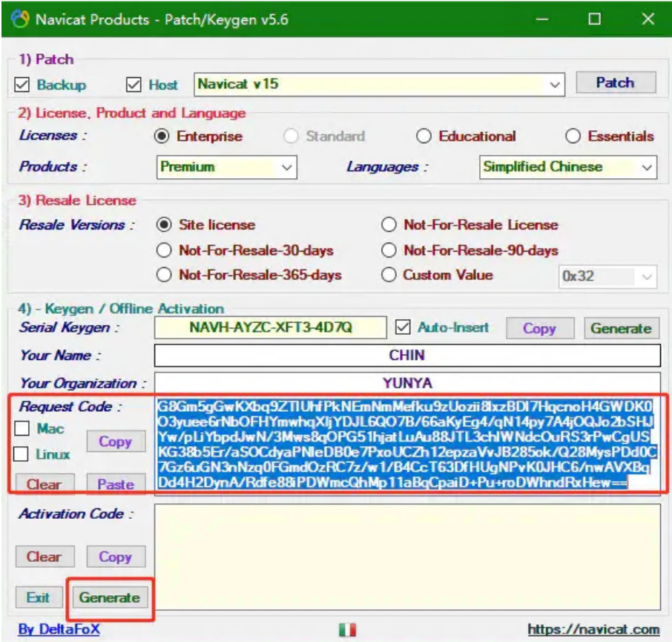Clear the Activation Code field
672x642 pixels.
pyautogui.click(x=45, y=556)
